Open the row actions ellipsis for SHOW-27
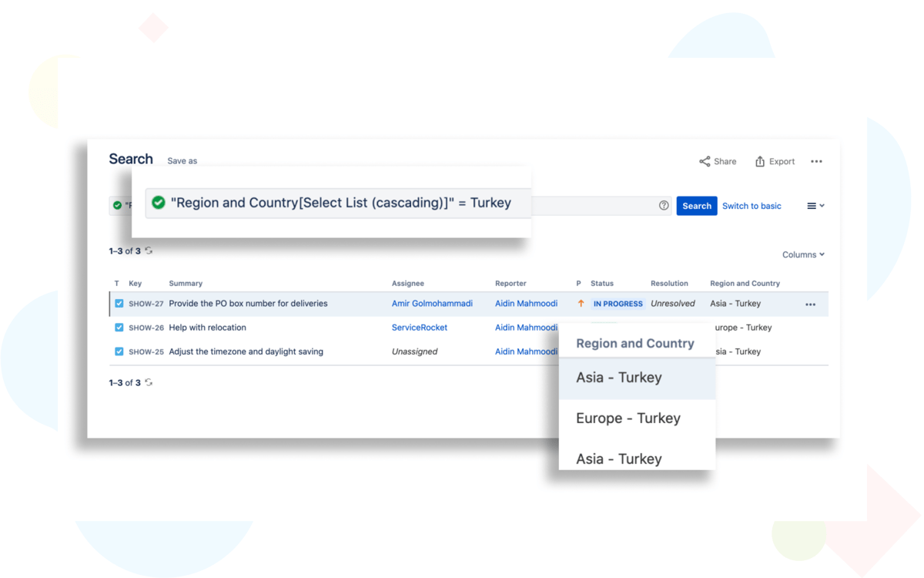Screen dimensions: 924x578 810,304
